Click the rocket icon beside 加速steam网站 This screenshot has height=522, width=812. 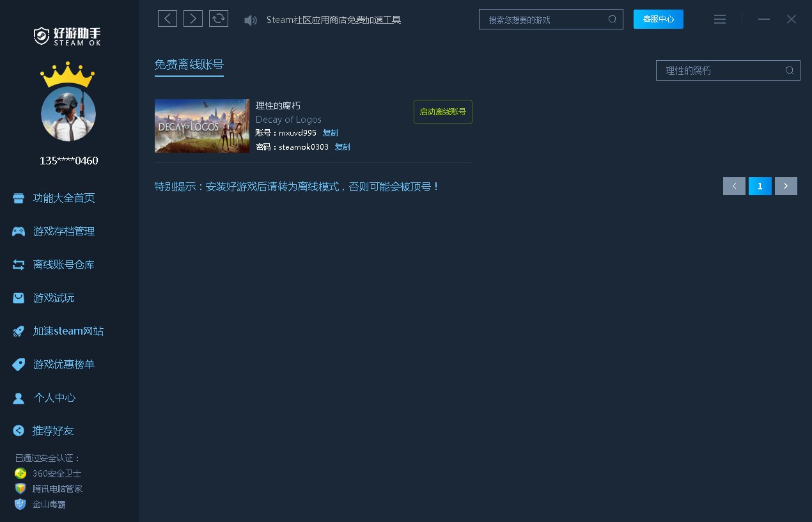pos(19,331)
